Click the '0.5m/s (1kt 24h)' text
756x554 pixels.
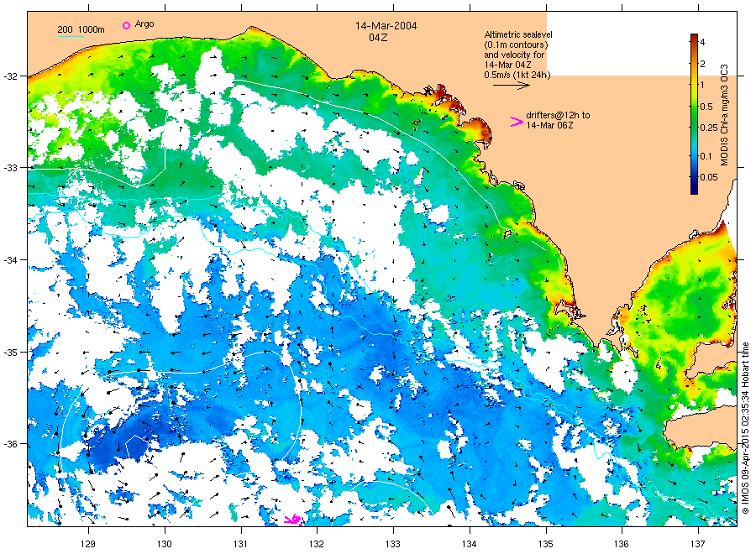[x=517, y=75]
